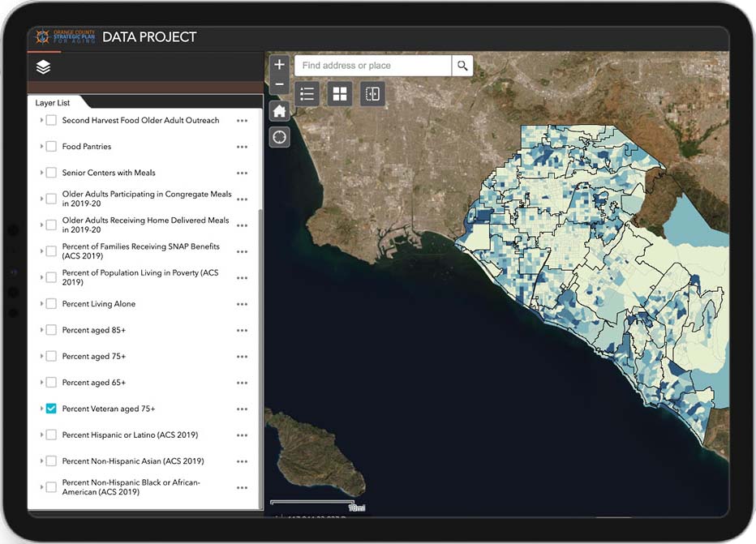Open the basemap gallery grid icon

tap(340, 94)
